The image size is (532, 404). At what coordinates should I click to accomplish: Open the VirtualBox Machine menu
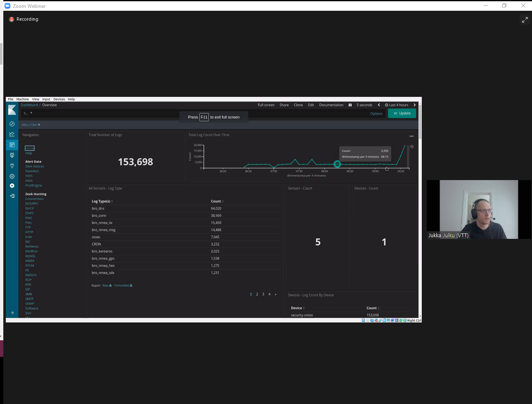(22, 99)
